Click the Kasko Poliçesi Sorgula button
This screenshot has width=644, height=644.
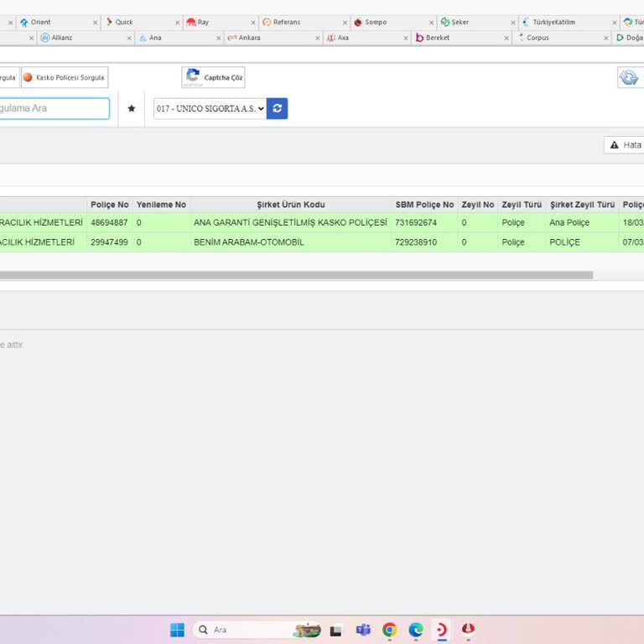click(x=65, y=78)
